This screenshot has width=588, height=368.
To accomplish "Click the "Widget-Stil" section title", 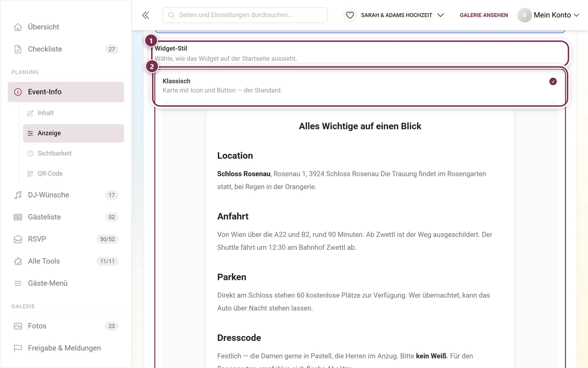I will tap(171, 48).
